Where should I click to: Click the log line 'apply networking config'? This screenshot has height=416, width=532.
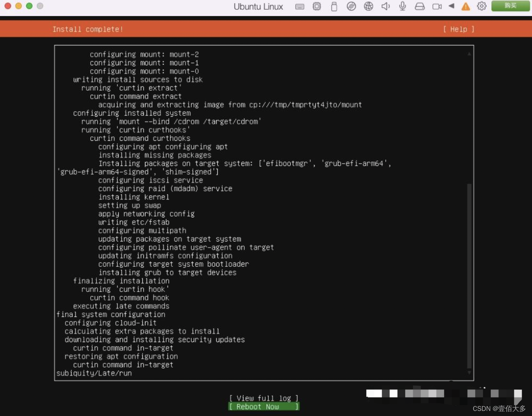[x=146, y=214]
